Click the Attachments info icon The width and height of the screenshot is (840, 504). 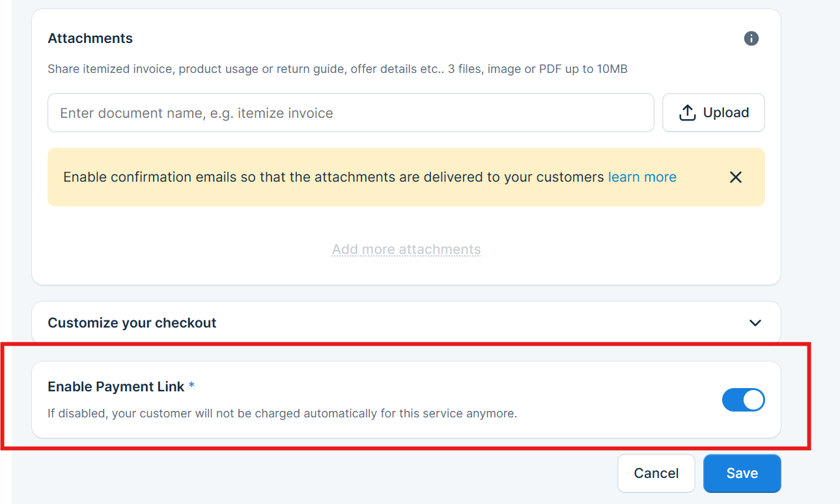coord(751,38)
